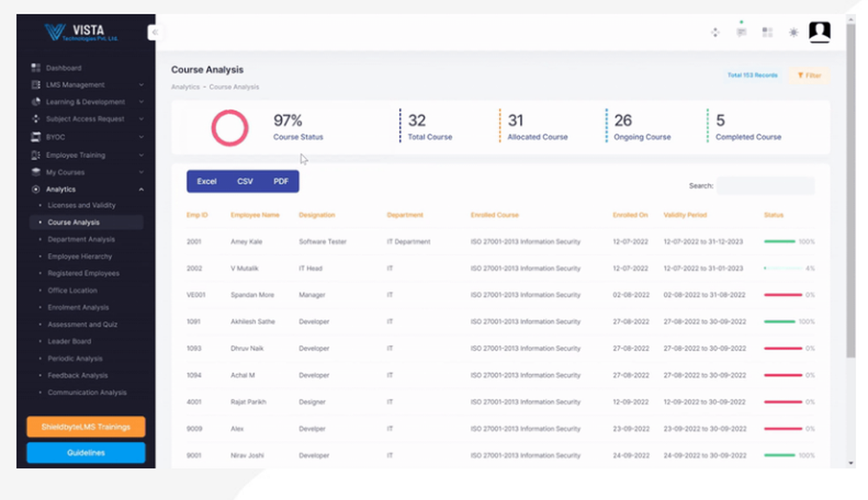Open the Dashboard icon in sidebar
The height and width of the screenshot is (500, 868).
click(35, 68)
